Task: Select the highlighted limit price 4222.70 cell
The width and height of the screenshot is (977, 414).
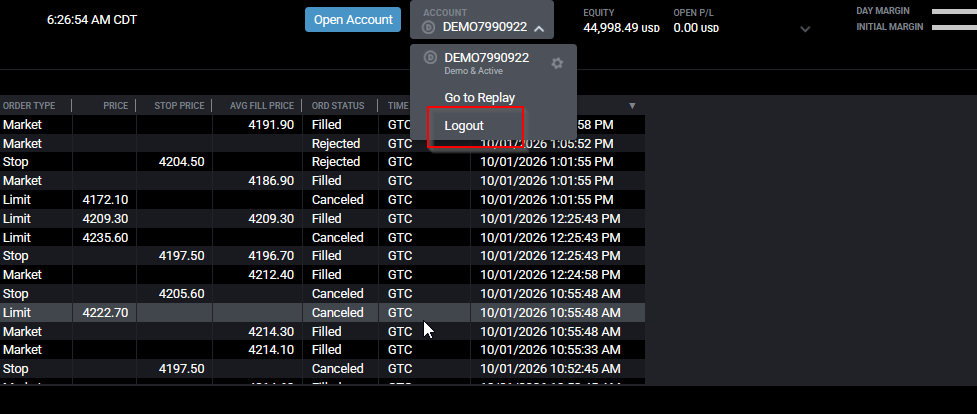Action: 105,312
